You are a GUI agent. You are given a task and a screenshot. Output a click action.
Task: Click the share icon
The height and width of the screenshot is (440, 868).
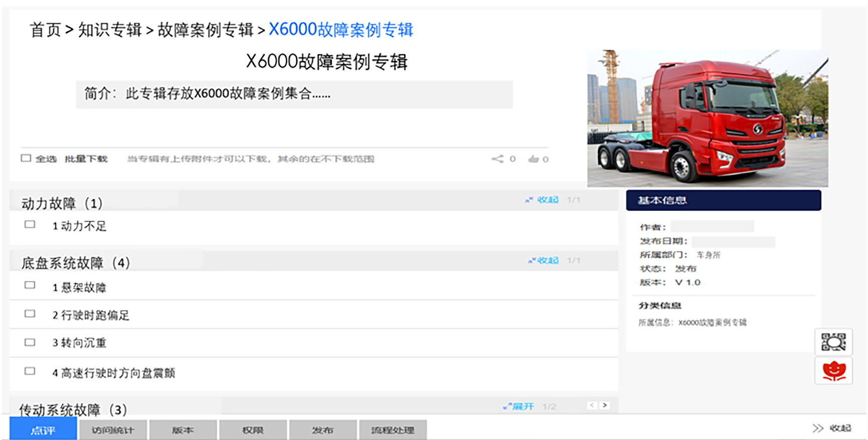coord(497,159)
